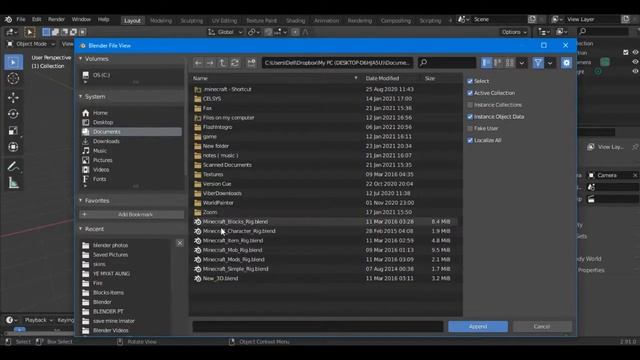Open Minecraft_Blocks_Rig.blend file
This screenshot has height=360, width=640.
325,222
